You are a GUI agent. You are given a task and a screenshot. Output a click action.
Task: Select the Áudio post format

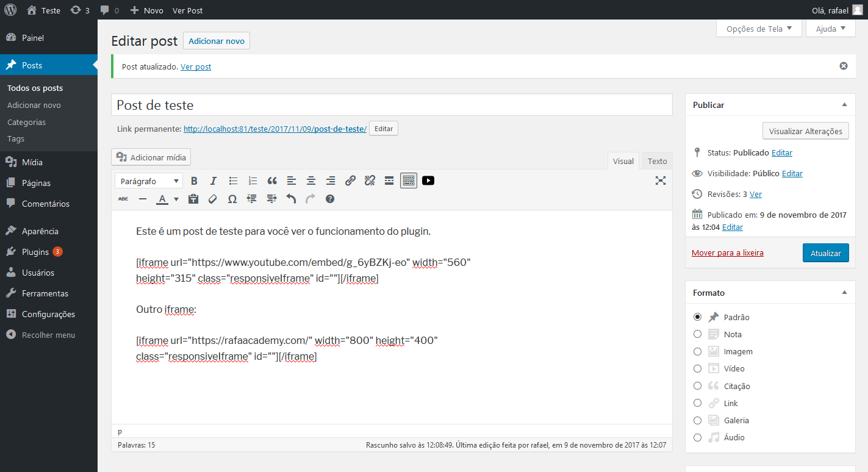pyautogui.click(x=698, y=437)
